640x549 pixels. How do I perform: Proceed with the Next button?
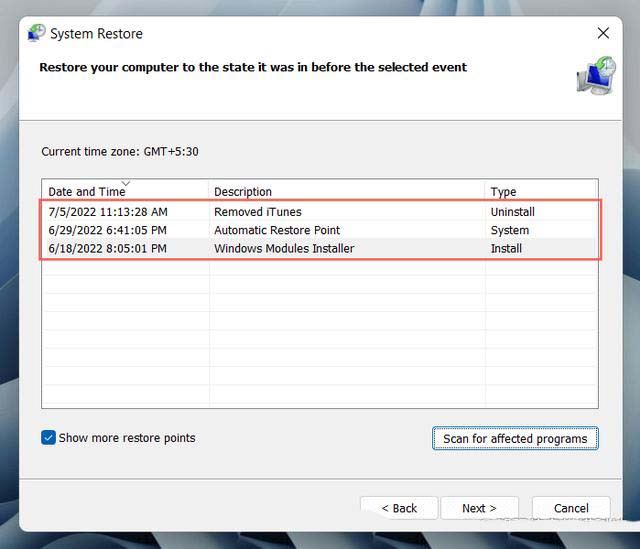pos(478,508)
